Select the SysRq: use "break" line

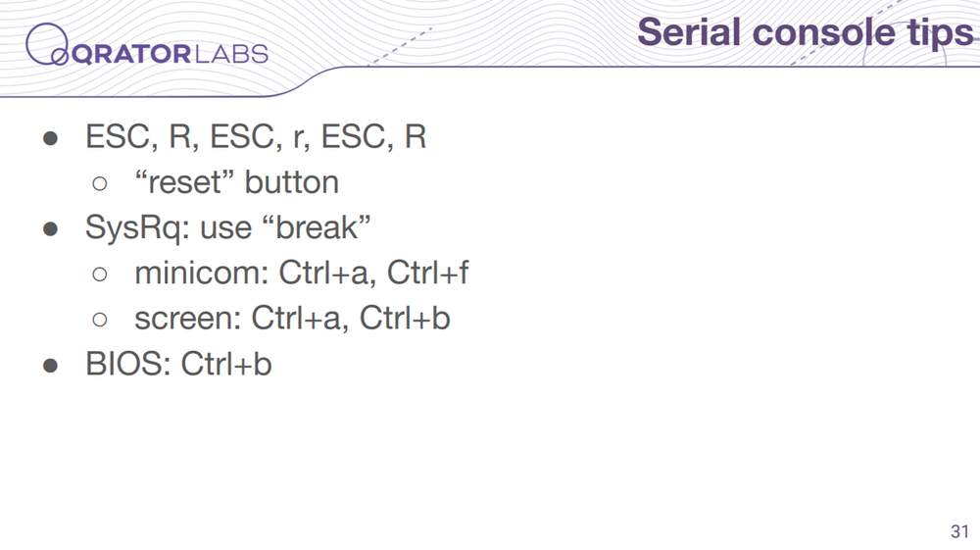[x=228, y=227]
